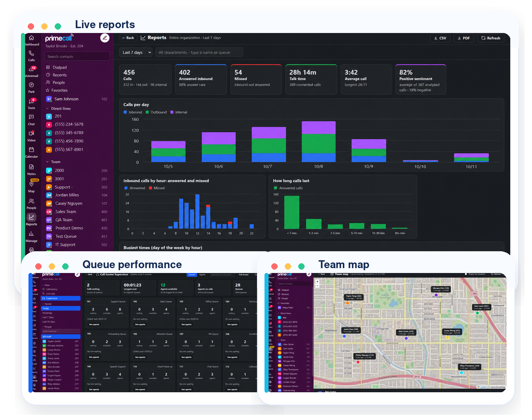Zoom in on the Team map with plus
The image size is (532, 420).
[317, 281]
